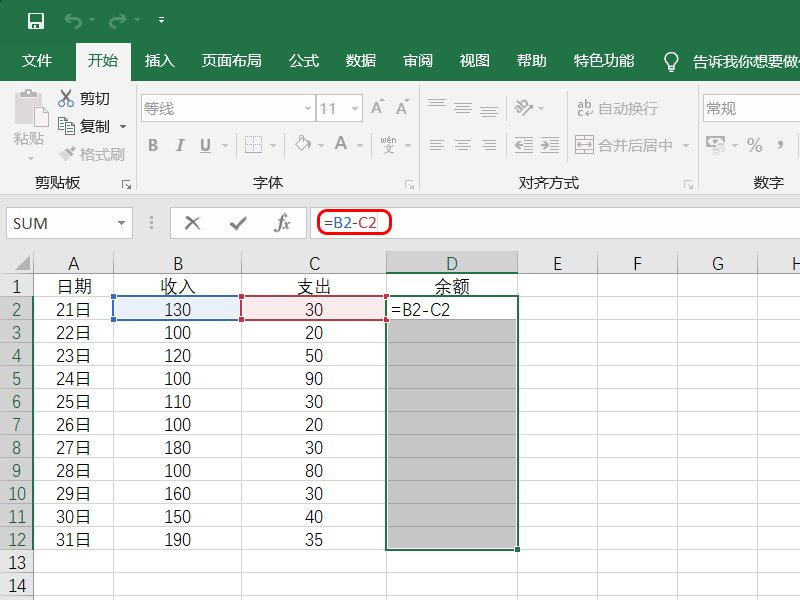Open the 告诉我你想要做 search box

pyautogui.click(x=740, y=60)
